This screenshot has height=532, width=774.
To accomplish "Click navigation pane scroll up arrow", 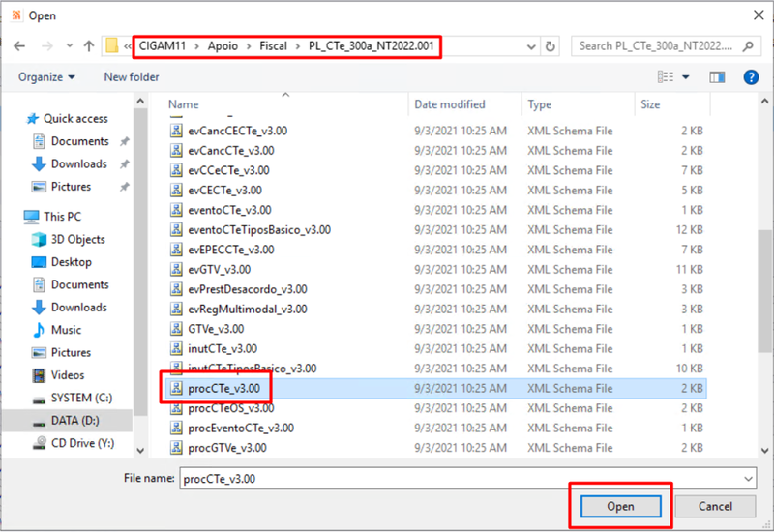I will coord(140,102).
